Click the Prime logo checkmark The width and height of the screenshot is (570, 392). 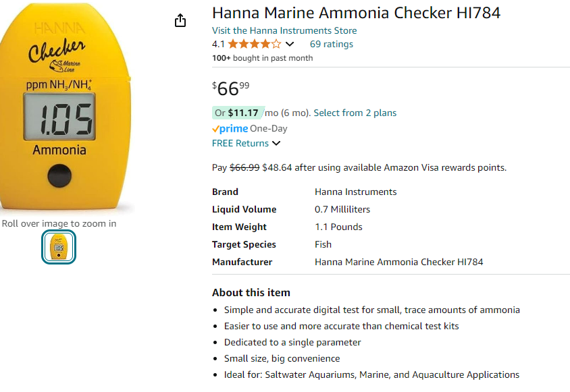pyautogui.click(x=216, y=129)
